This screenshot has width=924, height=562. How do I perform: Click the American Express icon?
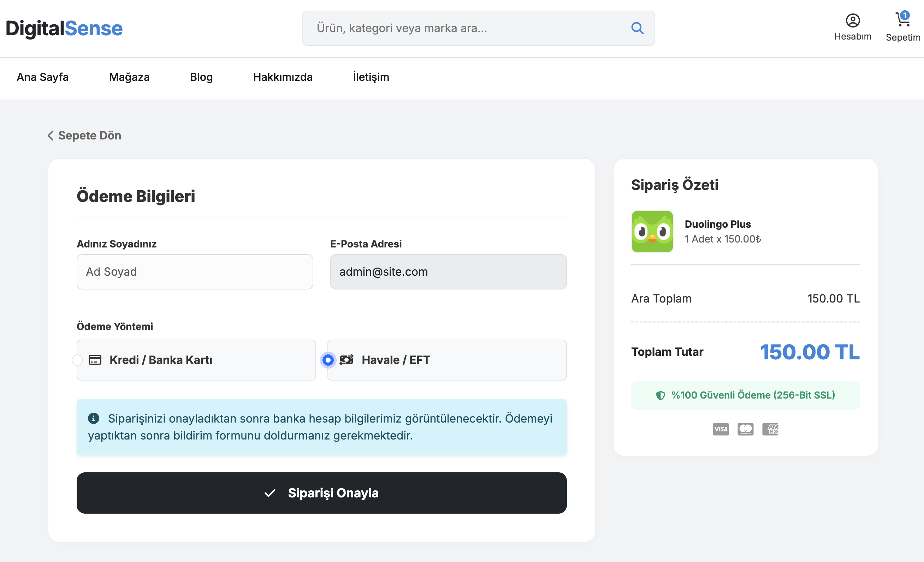[x=770, y=429]
